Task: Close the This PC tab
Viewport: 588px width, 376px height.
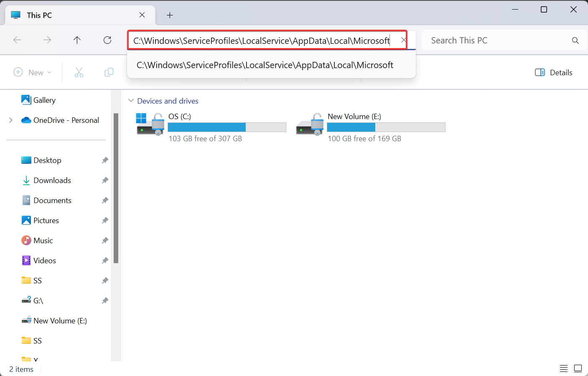Action: tap(142, 15)
